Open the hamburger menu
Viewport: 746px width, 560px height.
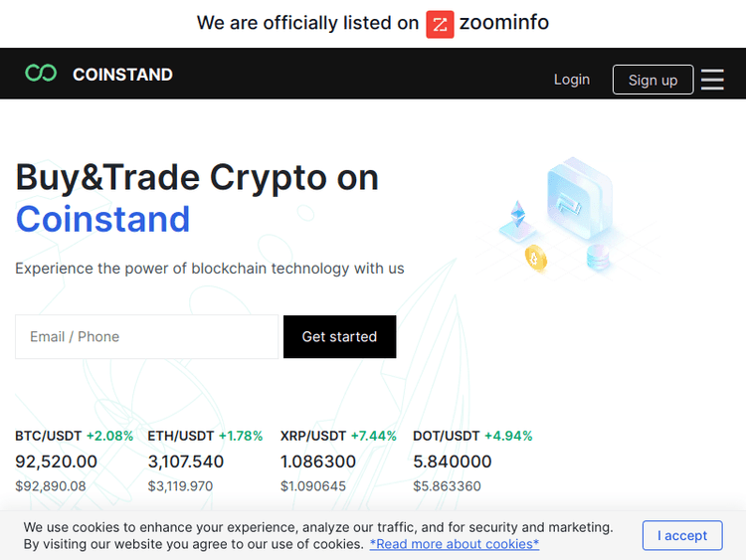coord(712,80)
